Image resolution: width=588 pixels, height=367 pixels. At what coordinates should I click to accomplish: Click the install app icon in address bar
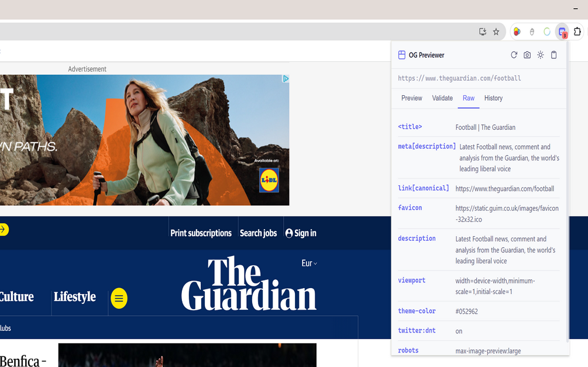483,32
